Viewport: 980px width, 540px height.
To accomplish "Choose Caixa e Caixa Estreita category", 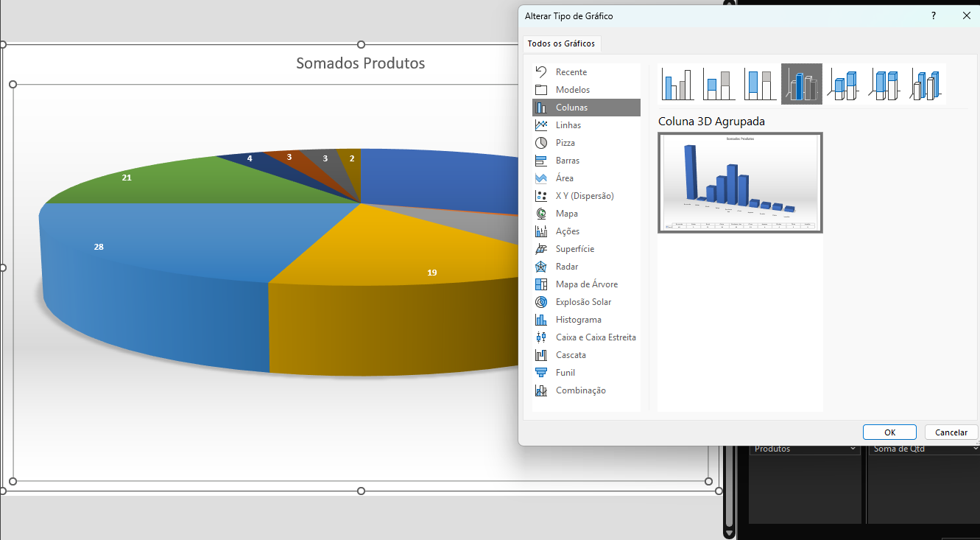I will (x=586, y=337).
